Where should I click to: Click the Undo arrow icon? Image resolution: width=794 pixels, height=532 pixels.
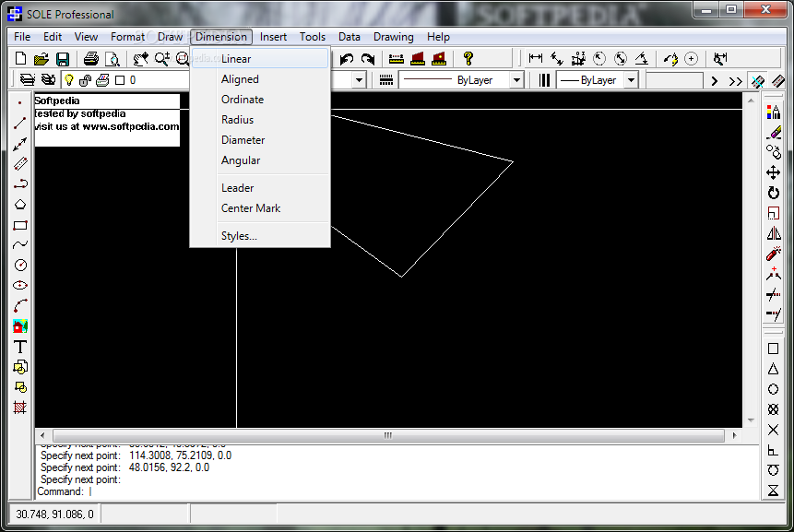[x=347, y=59]
